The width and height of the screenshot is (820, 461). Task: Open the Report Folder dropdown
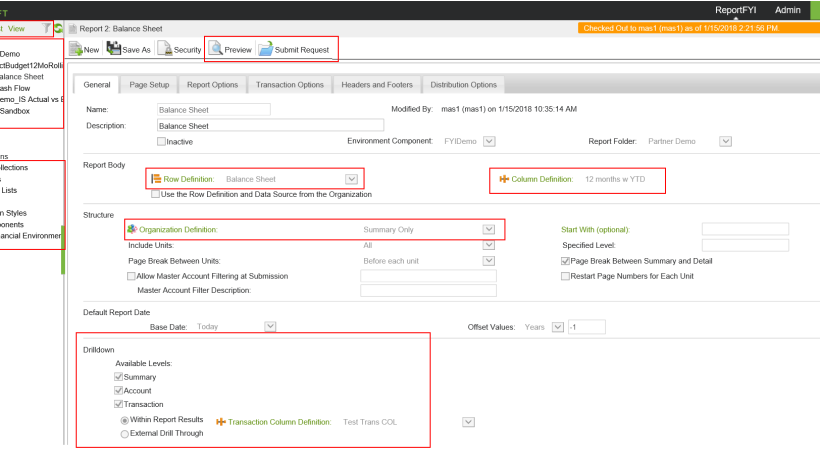pos(725,141)
